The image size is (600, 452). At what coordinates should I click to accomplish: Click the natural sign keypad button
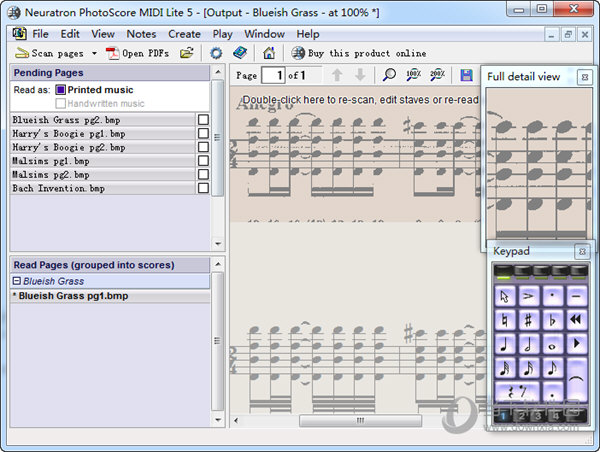pos(504,320)
